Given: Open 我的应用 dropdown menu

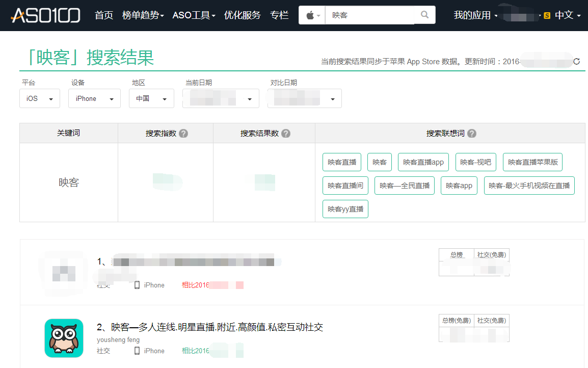Looking at the screenshot, I should (x=475, y=15).
